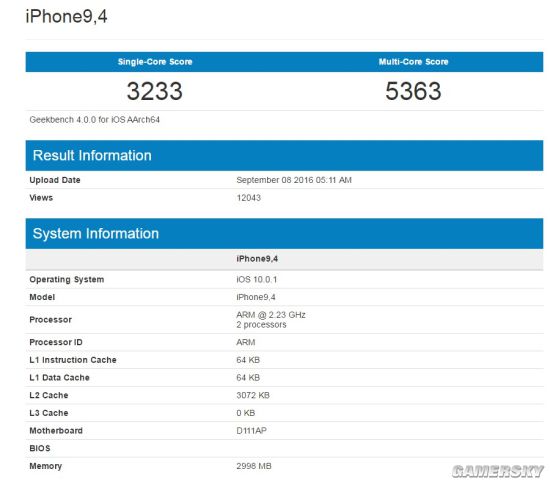Click the Views count 12043
This screenshot has height=483, width=550.
click(x=249, y=198)
